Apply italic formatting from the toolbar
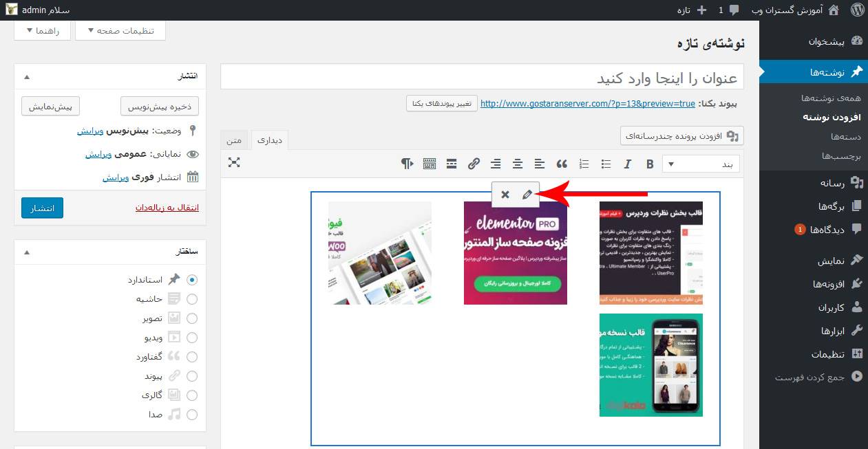 pyautogui.click(x=627, y=164)
